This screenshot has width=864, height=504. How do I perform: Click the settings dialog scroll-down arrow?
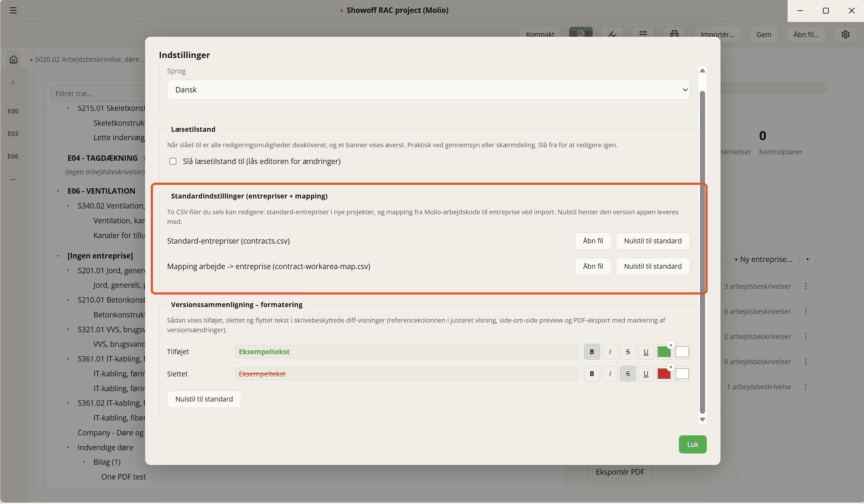point(702,419)
